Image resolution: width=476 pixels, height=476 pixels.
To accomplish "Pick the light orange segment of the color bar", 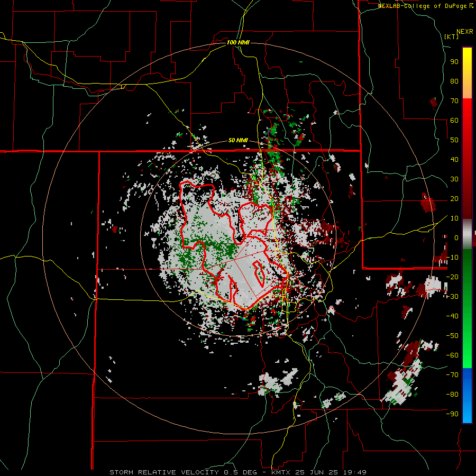I will [x=467, y=91].
